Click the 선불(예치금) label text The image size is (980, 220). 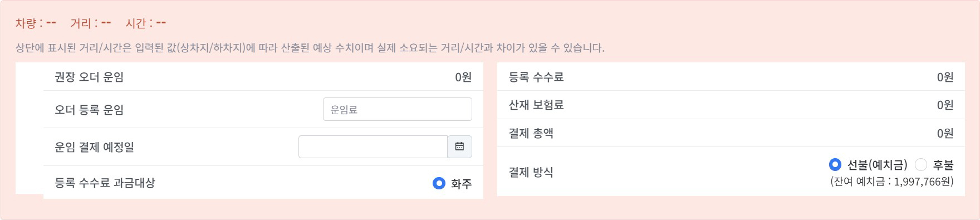878,165
